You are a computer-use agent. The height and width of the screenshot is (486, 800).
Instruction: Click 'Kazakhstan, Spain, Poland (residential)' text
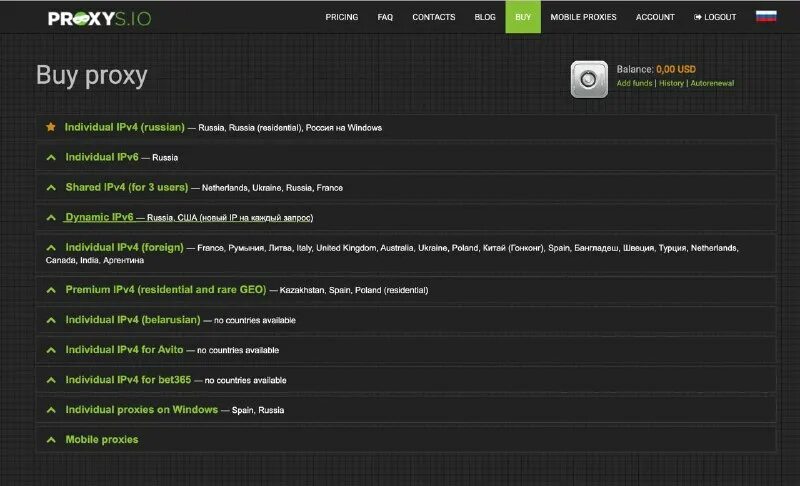354,290
